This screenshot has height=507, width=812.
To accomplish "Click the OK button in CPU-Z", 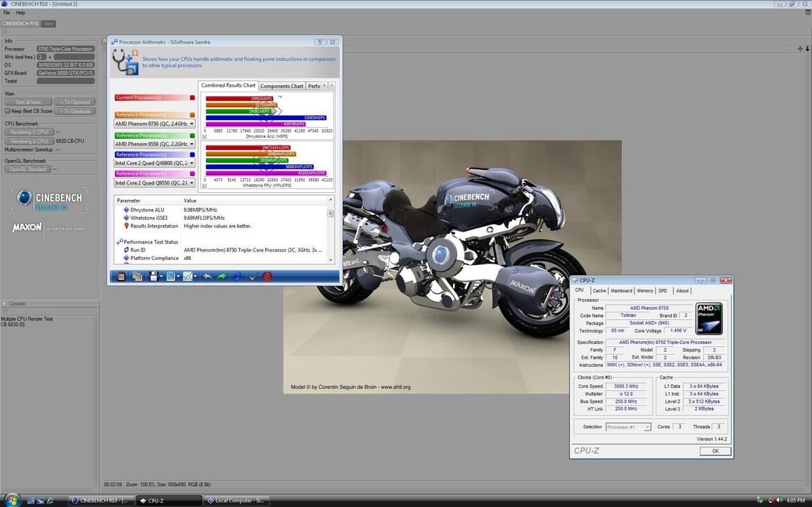I will tap(715, 451).
